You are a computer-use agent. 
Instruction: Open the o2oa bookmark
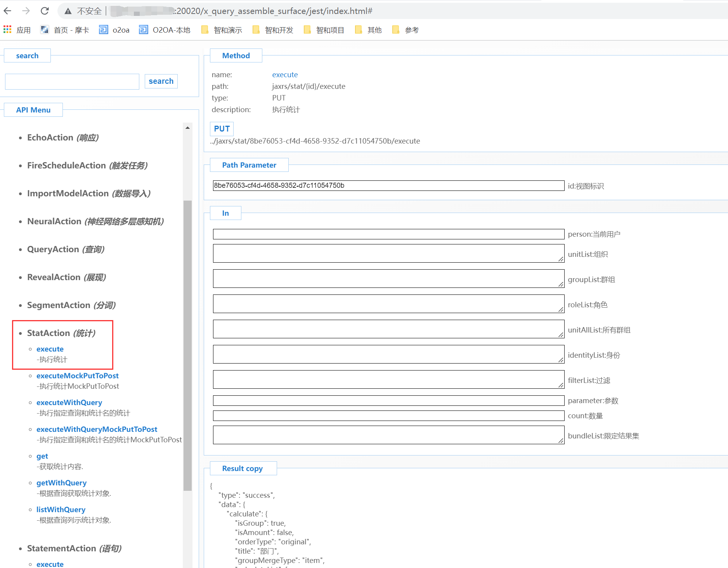114,30
